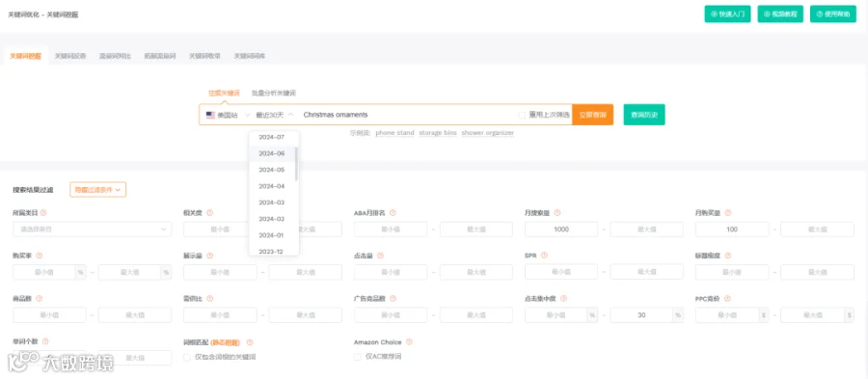Switch to 关键词挖掘 tab
868x379 pixels.
tap(25, 56)
